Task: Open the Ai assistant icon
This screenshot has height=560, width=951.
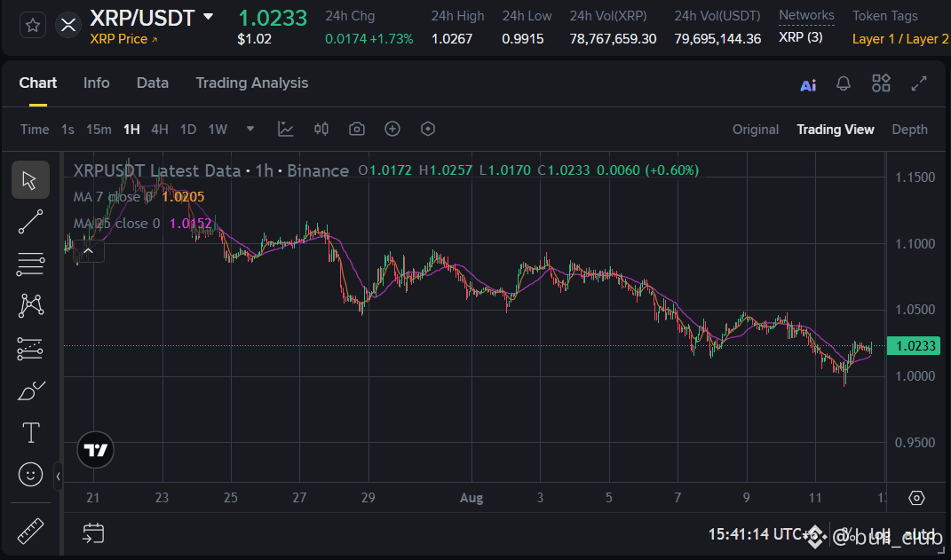Action: tap(808, 85)
